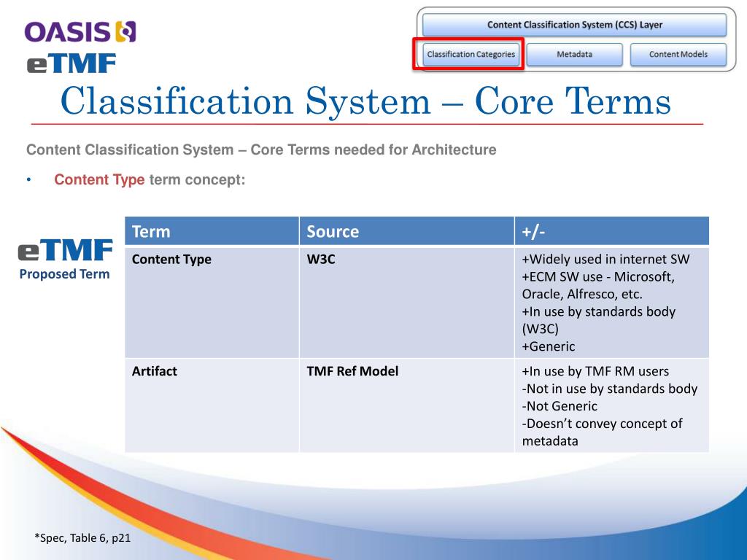Image resolution: width=747 pixels, height=560 pixels.
Task: Click -Doesn't convey concept of metadata line
Action: [602, 432]
